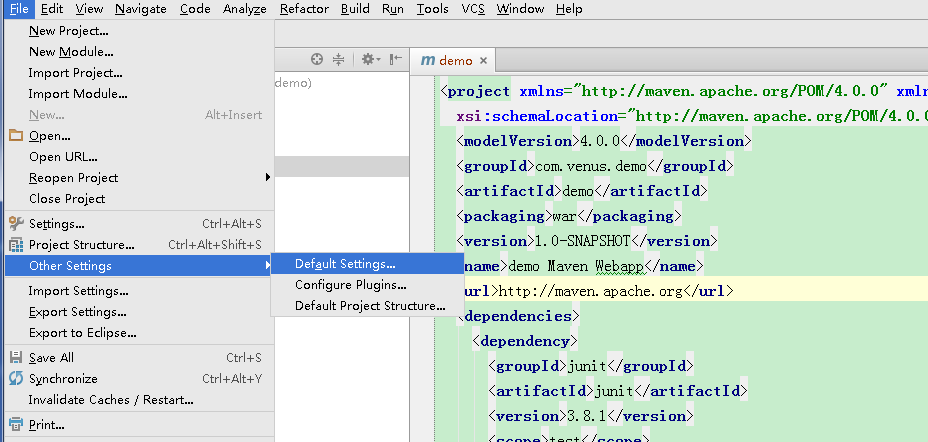Expand the Reopen Project submenu arrow
The image size is (928, 442).
pyautogui.click(x=268, y=177)
